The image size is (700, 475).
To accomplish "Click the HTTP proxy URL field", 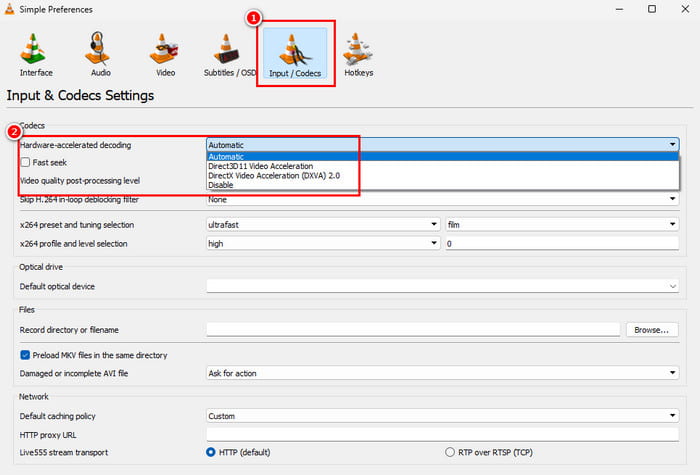I will click(x=442, y=434).
